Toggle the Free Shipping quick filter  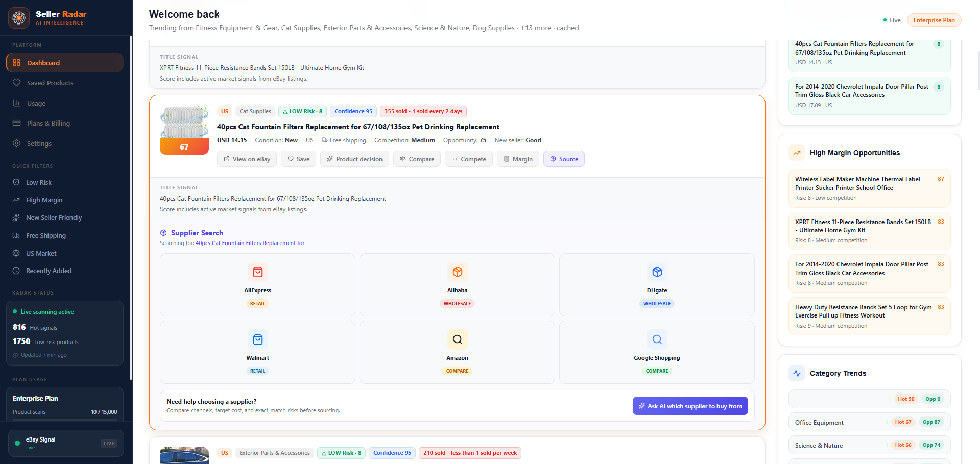click(65, 235)
